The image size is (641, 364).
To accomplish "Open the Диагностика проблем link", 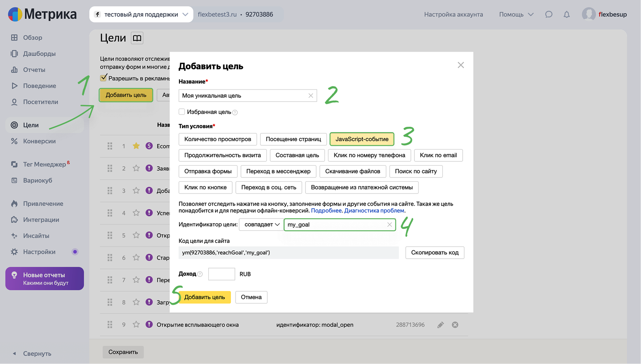I will (374, 211).
